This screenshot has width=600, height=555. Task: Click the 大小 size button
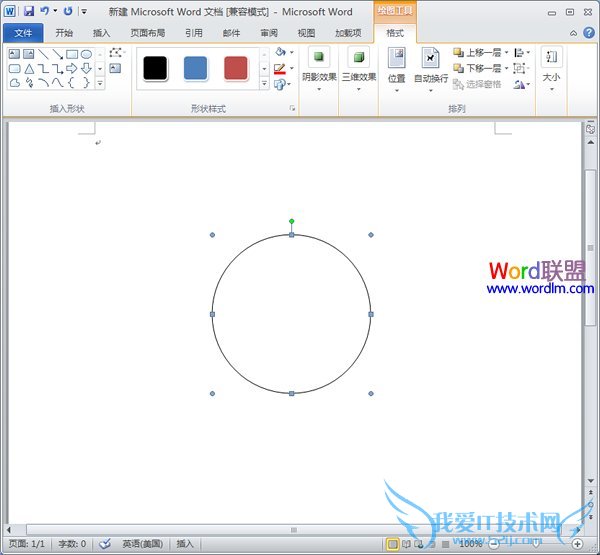click(x=551, y=65)
